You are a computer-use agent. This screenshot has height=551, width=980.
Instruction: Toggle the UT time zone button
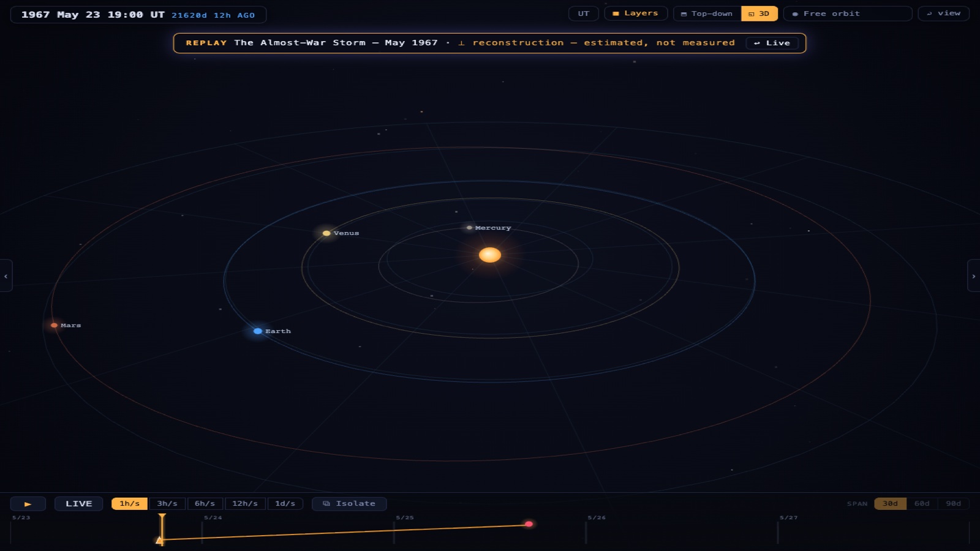(584, 13)
